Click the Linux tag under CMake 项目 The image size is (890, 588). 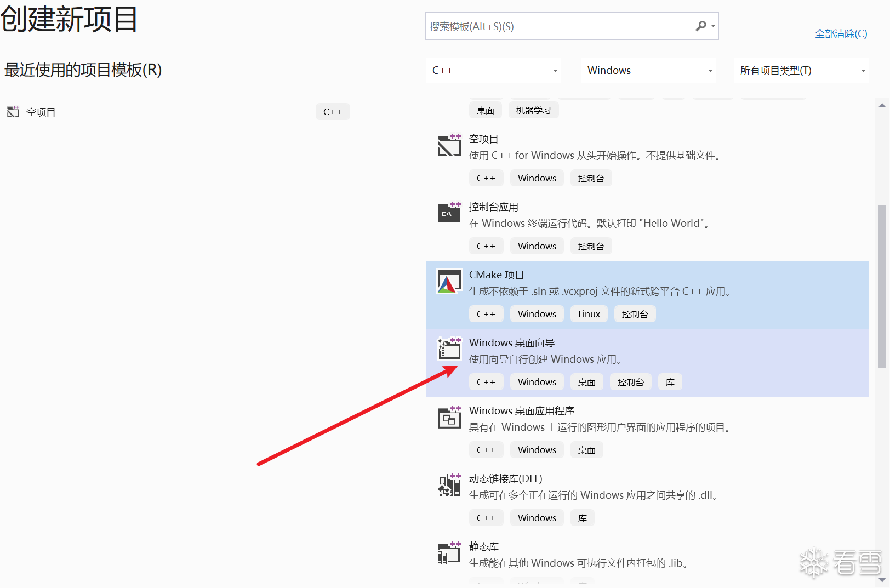point(589,314)
